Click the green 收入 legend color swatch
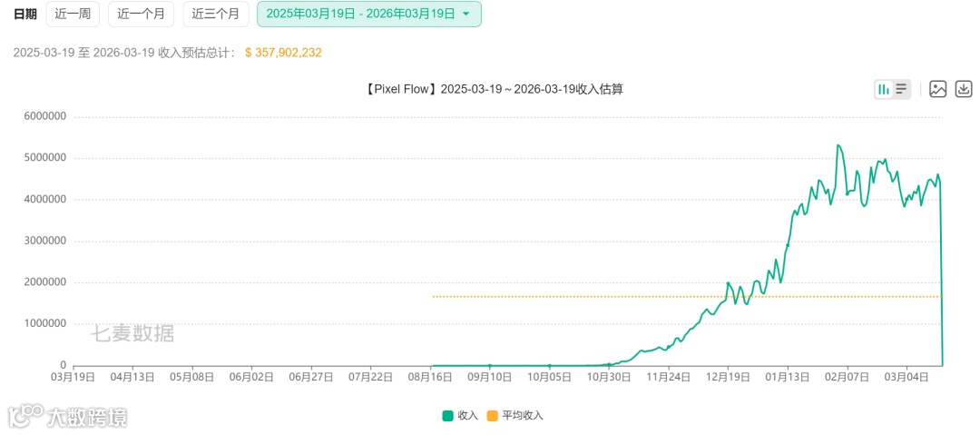This screenshot has width=980, height=435. click(x=447, y=416)
